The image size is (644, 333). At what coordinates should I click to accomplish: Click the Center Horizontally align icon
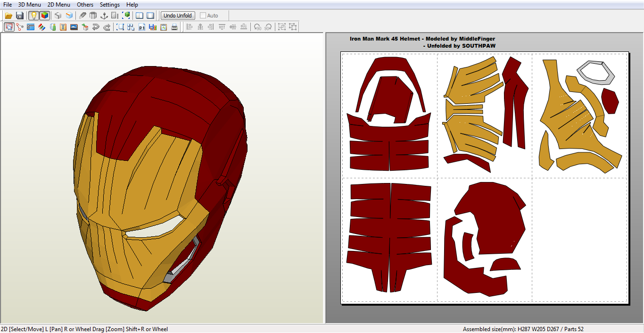click(x=200, y=27)
